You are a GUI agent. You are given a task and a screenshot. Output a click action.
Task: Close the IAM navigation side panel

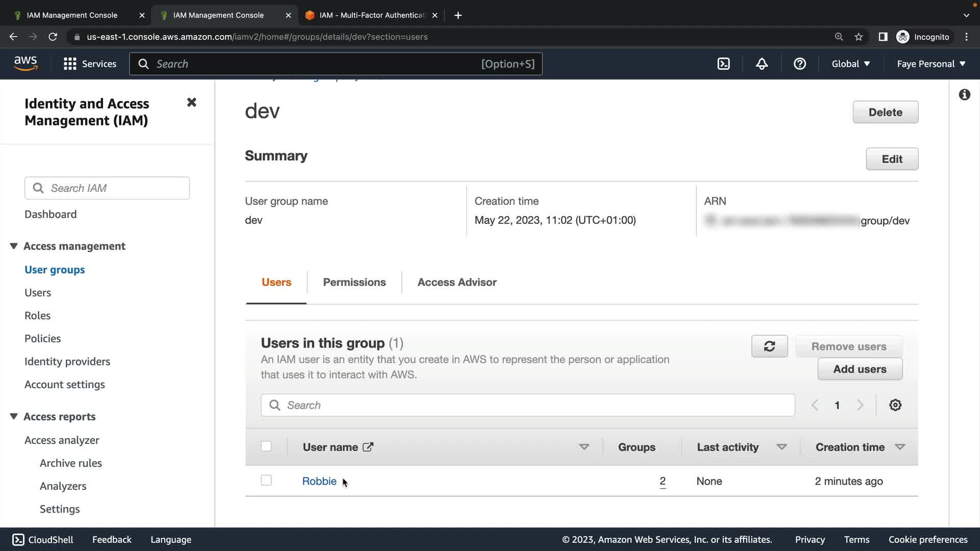click(191, 103)
